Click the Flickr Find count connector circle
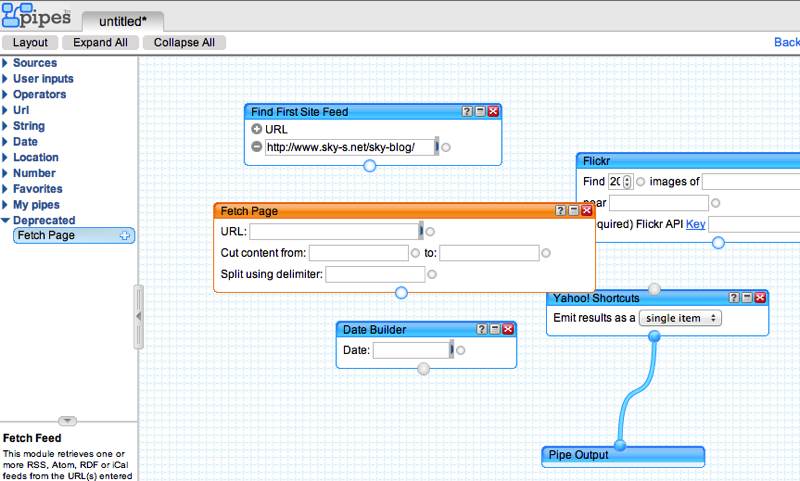 tap(640, 181)
